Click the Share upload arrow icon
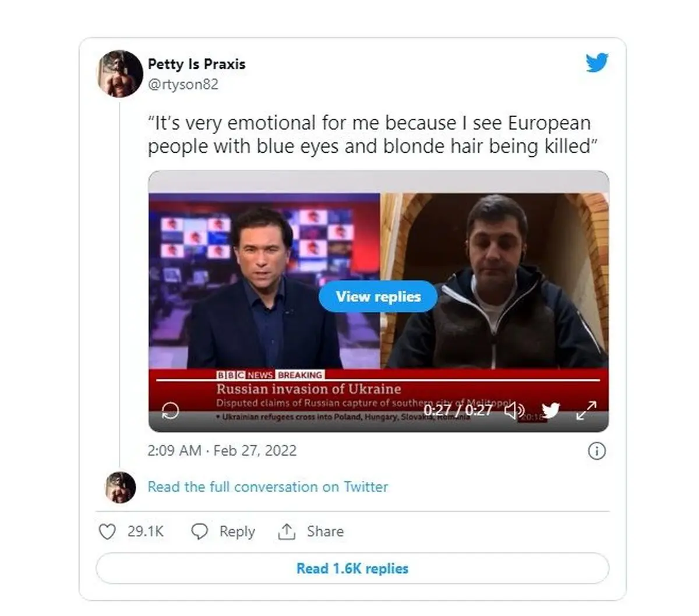The width and height of the screenshot is (699, 616). (x=287, y=531)
